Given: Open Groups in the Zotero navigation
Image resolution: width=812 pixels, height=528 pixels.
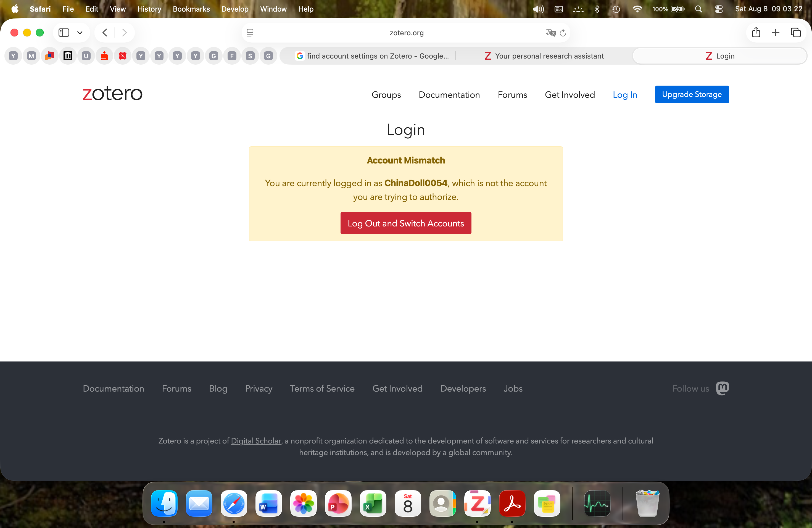Looking at the screenshot, I should [x=386, y=95].
